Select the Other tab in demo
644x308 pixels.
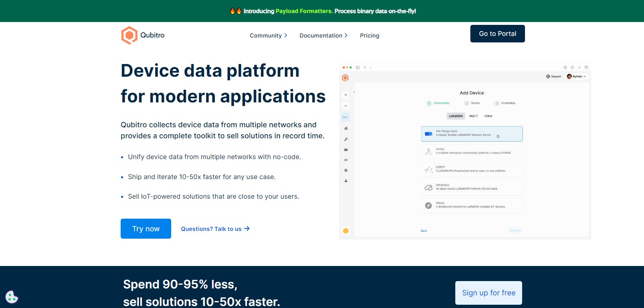[488, 116]
